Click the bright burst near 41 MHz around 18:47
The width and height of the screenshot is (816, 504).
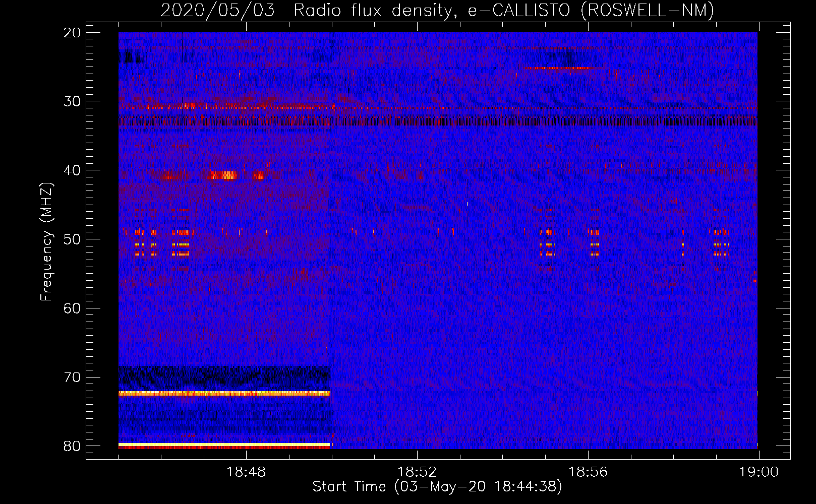pos(223,175)
